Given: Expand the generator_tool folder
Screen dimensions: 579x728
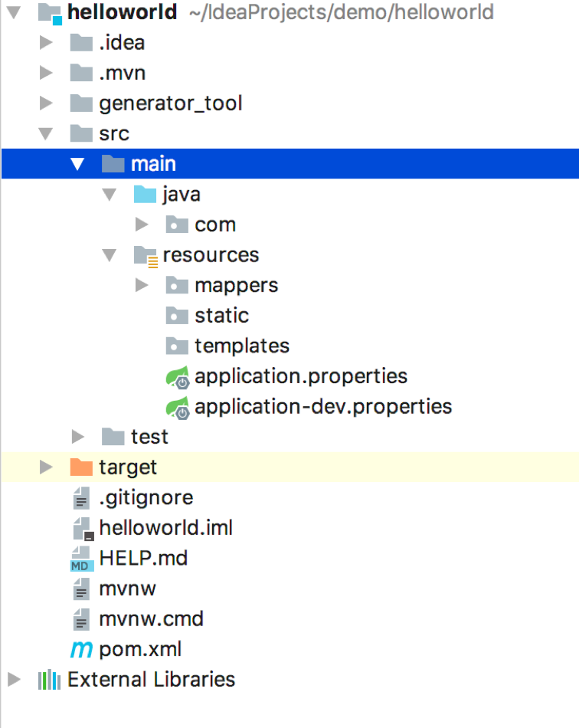Looking at the screenshot, I should [x=45, y=103].
